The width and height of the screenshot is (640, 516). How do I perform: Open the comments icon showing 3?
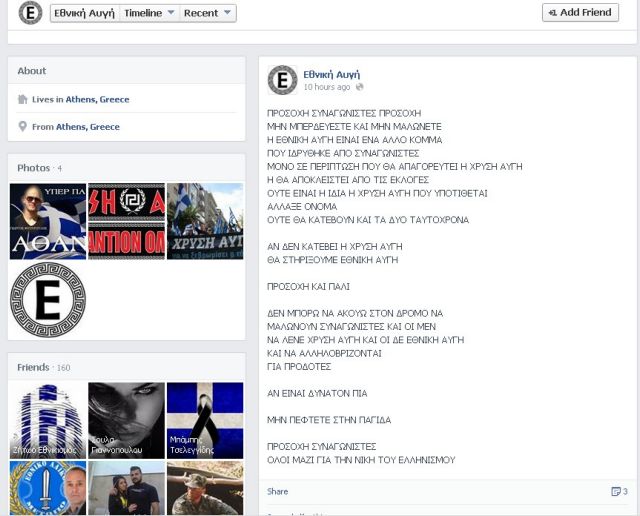tap(619, 491)
